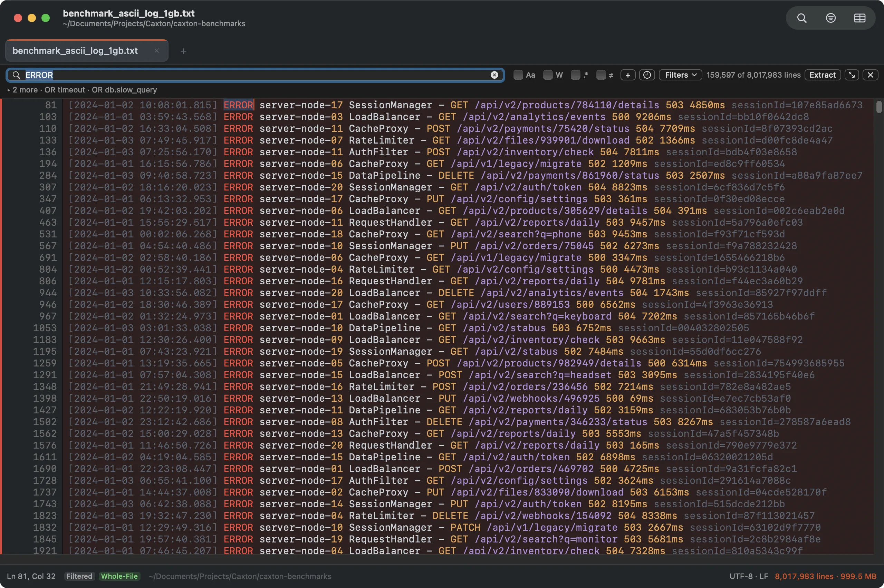
Task: Open the Filters dropdown
Action: (x=680, y=75)
